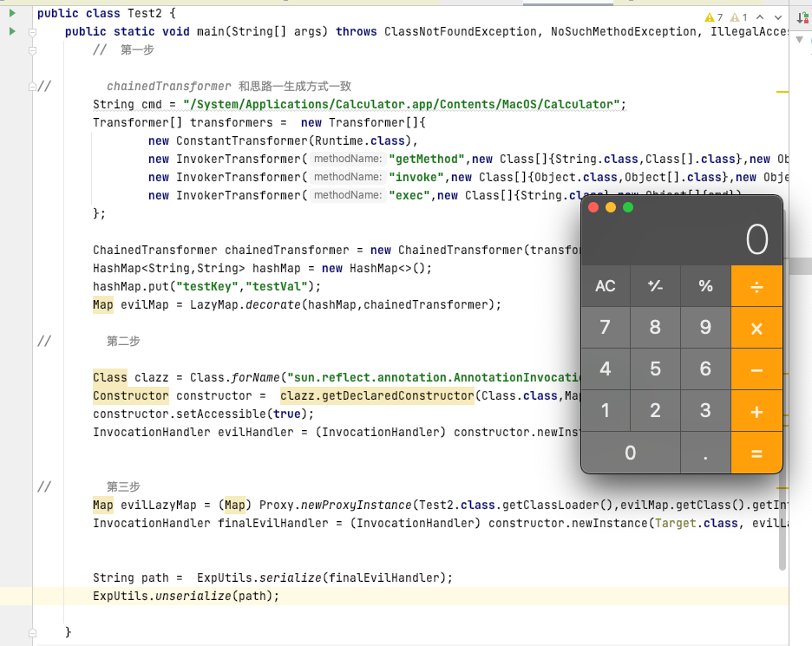Screen dimensions: 812x646
Task: Fold the main method block
Action: click(x=33, y=32)
